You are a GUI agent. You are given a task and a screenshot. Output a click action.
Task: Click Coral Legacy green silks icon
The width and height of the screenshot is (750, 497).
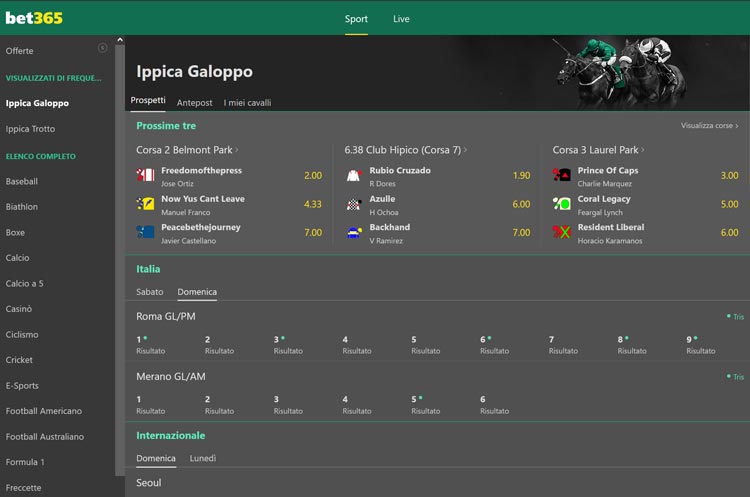(x=561, y=204)
